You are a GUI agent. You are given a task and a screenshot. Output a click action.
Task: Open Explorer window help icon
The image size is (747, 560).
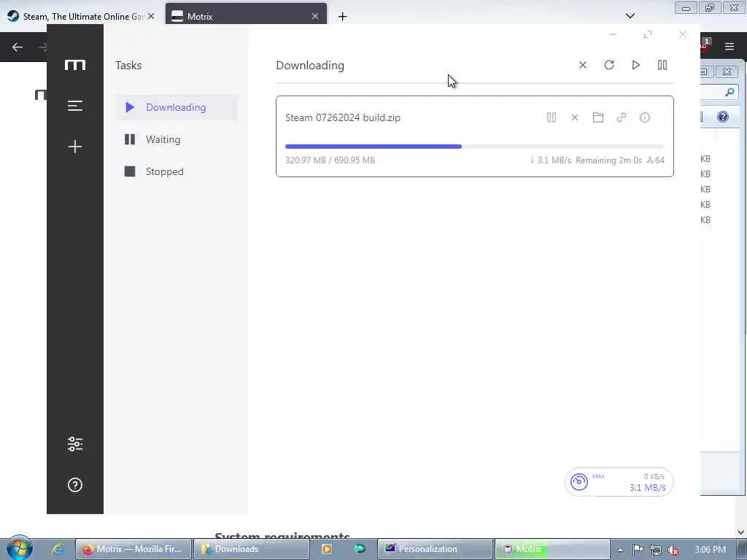[x=723, y=117]
